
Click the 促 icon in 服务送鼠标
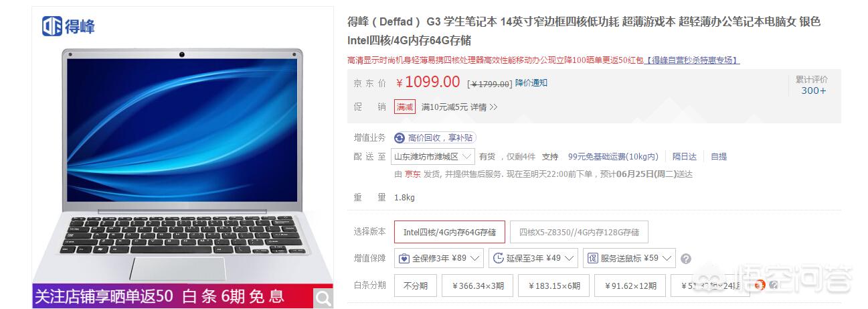coord(592,258)
